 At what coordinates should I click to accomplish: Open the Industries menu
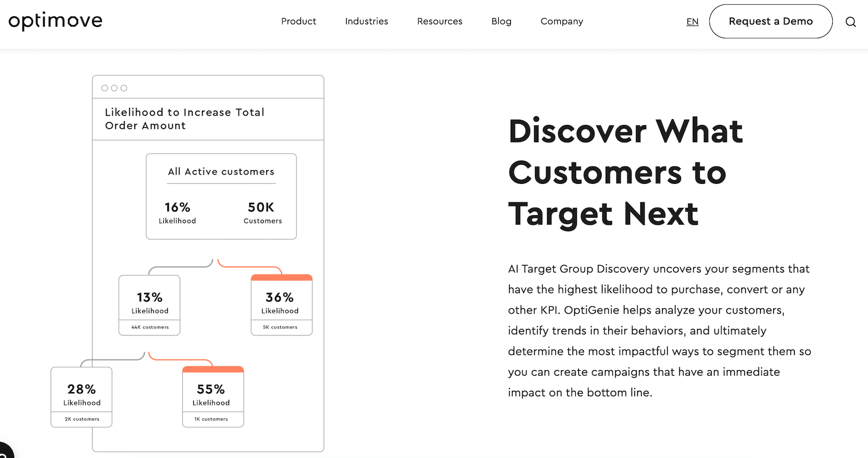click(366, 21)
